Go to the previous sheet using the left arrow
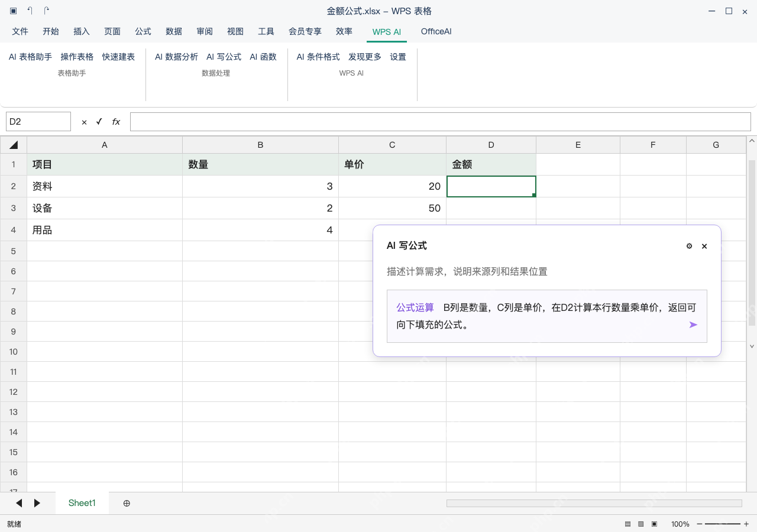 pos(19,503)
